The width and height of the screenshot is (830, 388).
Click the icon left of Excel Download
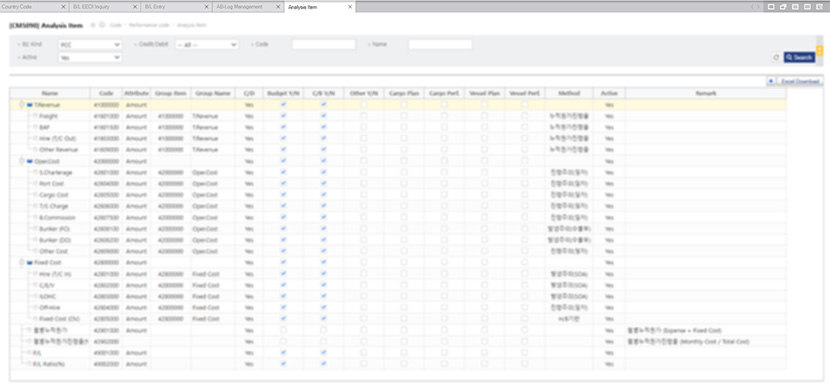pyautogui.click(x=770, y=82)
